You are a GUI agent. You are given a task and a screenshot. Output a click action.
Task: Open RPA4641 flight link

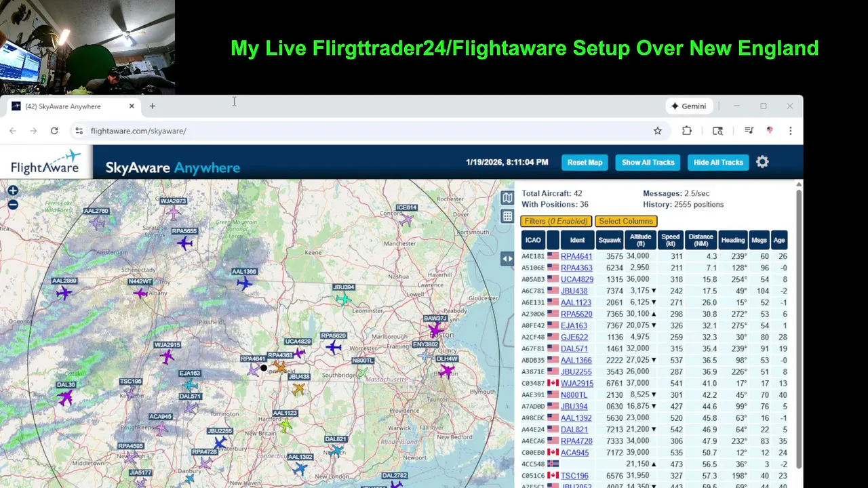(576, 256)
